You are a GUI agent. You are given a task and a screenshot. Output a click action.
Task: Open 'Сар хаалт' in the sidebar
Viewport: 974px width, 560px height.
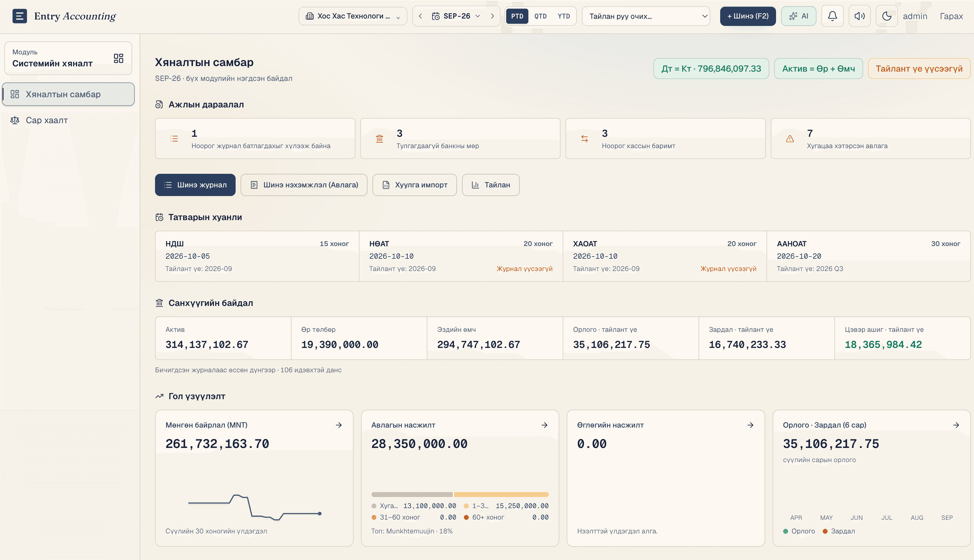tap(69, 120)
